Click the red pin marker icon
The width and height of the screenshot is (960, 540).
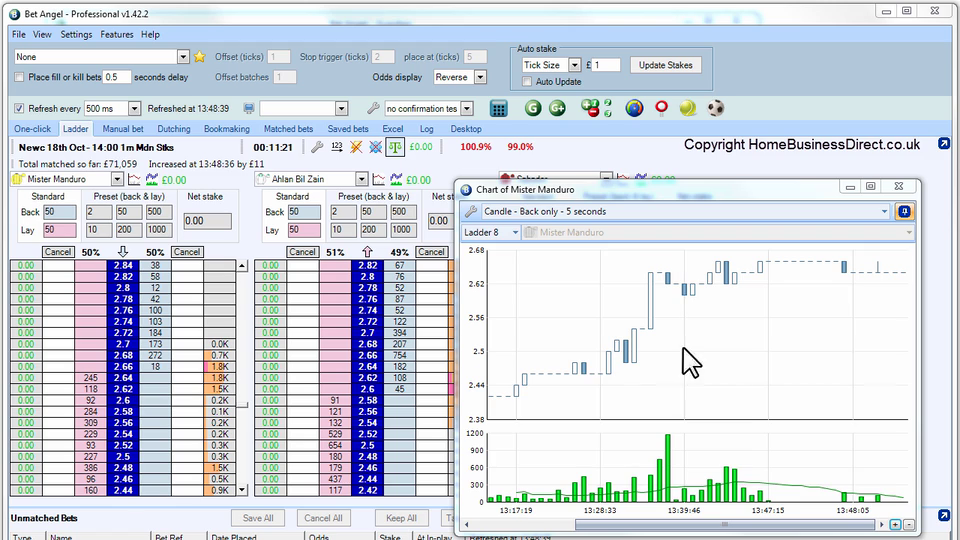coord(661,108)
